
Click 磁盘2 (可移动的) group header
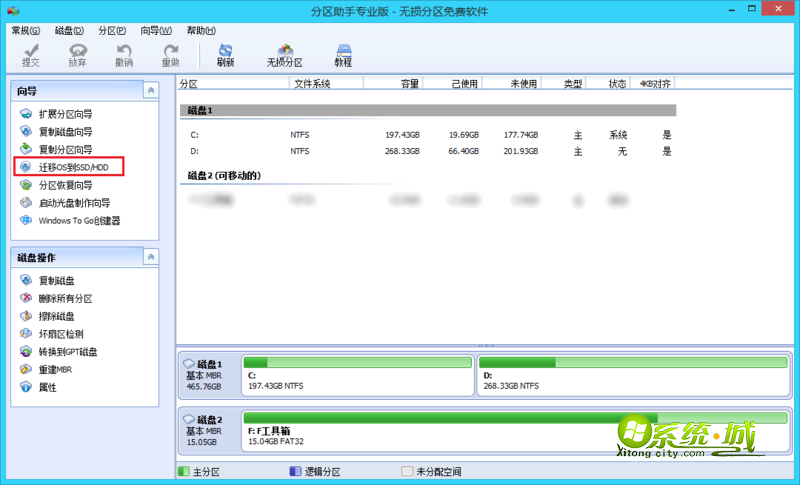(224, 175)
